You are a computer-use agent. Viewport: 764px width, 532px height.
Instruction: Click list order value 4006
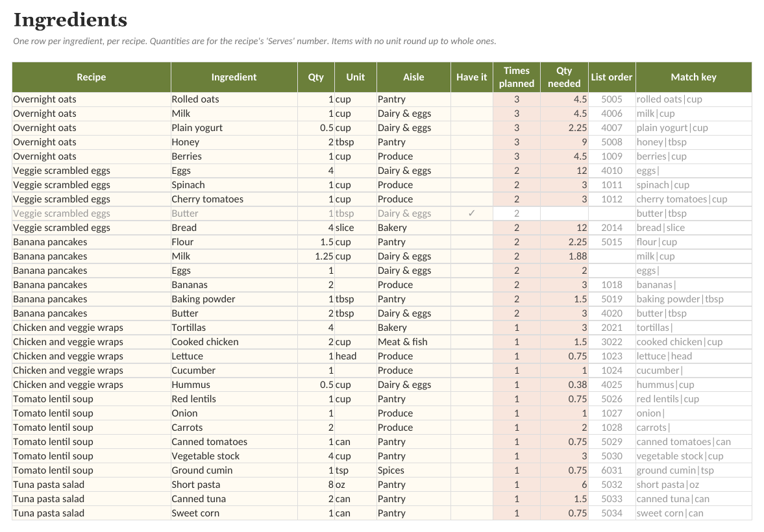[611, 114]
